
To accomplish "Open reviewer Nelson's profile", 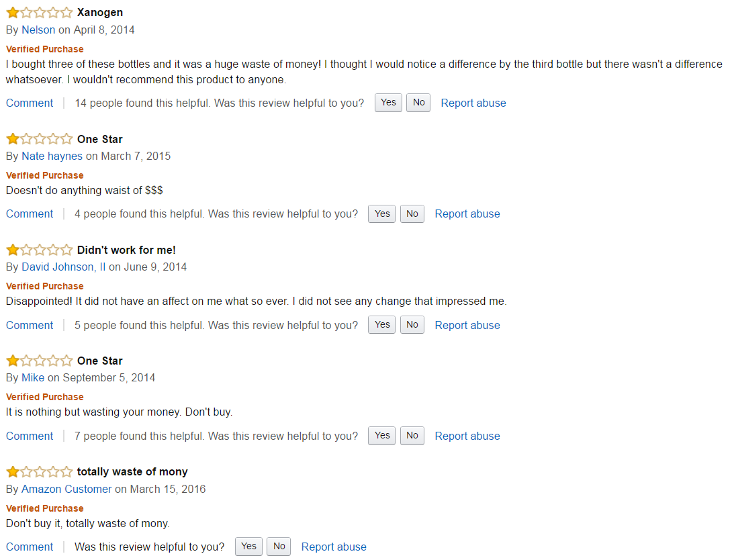I will [38, 30].
